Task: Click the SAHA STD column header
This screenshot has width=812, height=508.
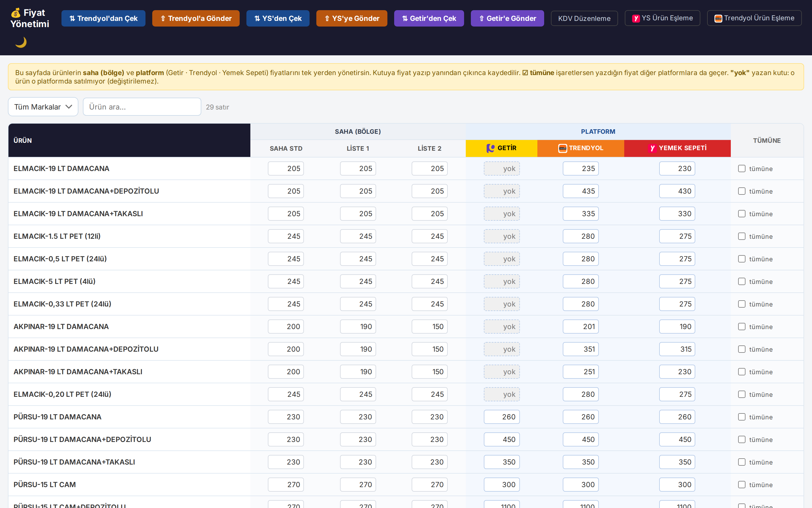Action: point(286,148)
